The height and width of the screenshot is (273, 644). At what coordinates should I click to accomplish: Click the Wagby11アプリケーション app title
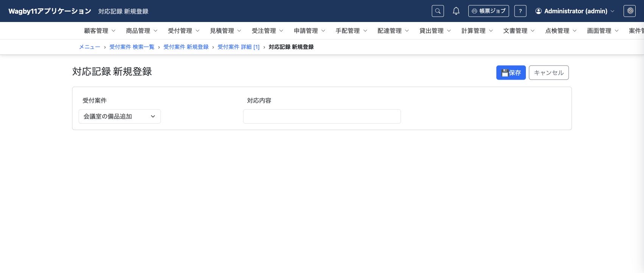coord(50,11)
